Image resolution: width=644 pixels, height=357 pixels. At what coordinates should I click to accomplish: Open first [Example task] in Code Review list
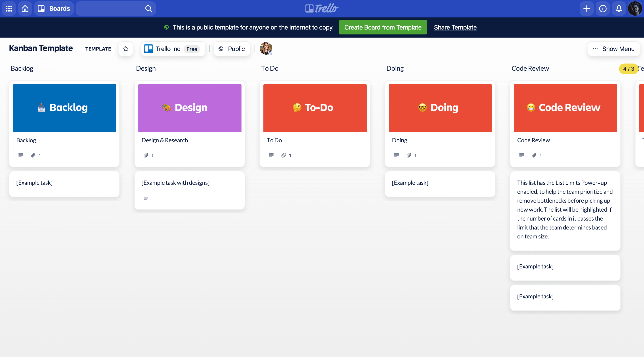565,268
